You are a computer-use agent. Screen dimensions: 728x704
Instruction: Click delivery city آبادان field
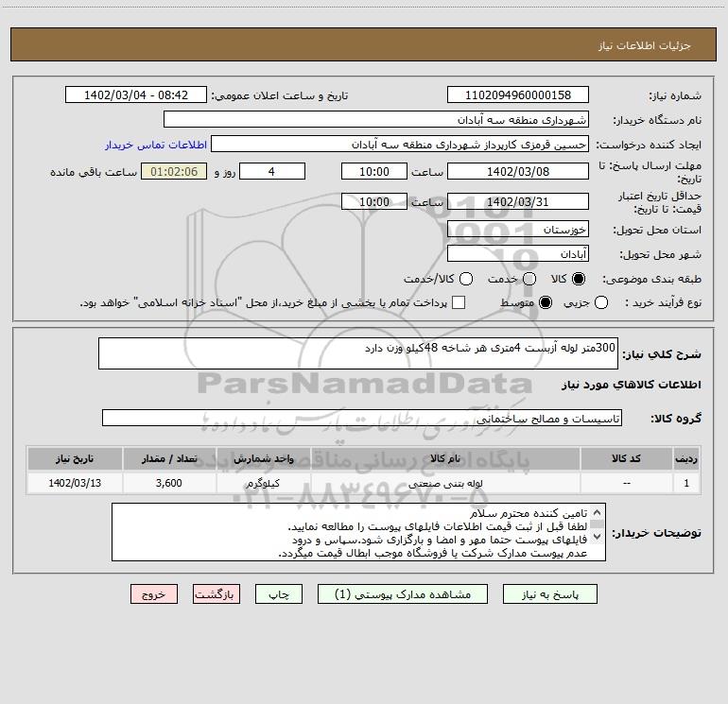pos(518,253)
